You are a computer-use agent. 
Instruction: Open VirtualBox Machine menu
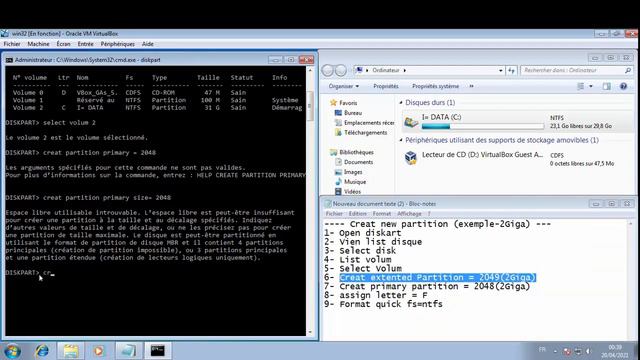pos(38,44)
